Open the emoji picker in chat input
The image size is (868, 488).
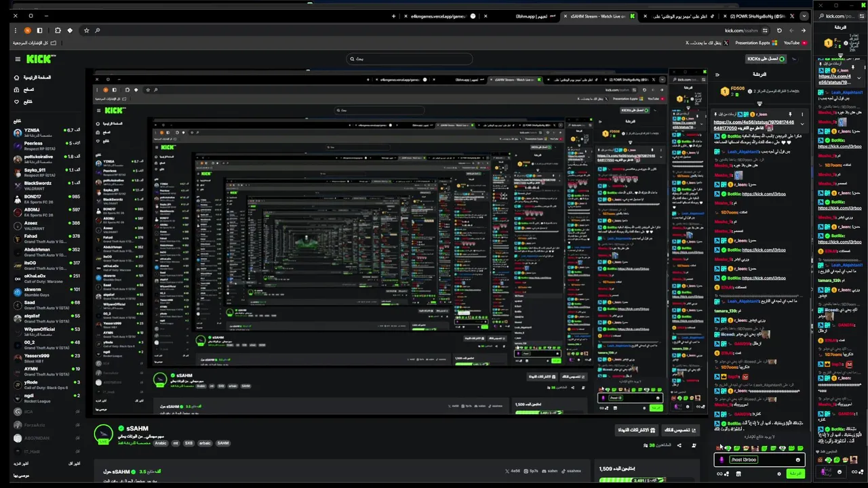(797, 460)
